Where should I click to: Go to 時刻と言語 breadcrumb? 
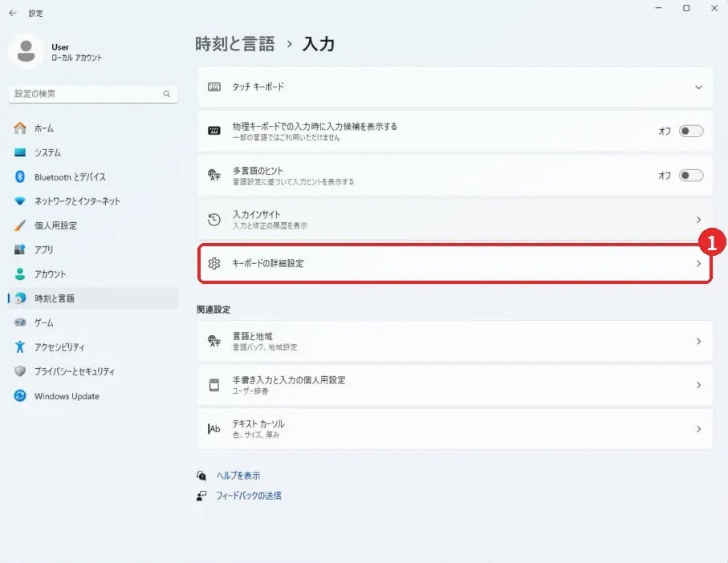coord(235,44)
